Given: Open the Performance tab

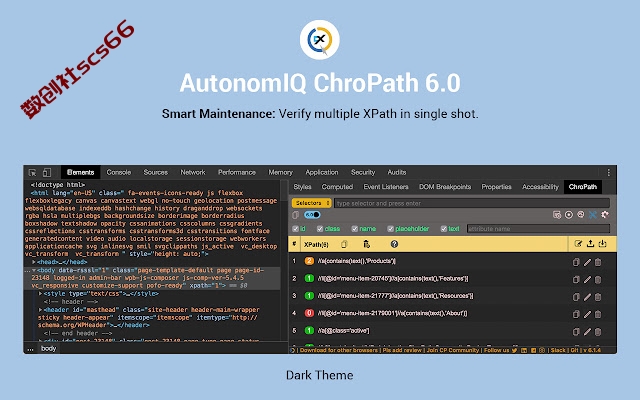Looking at the screenshot, I should click(237, 172).
